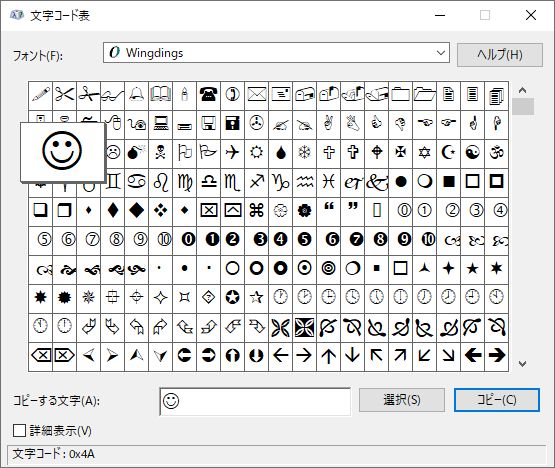Select the closed envelope character
Image resolution: width=555 pixels, height=468 pixels.
tap(257, 95)
